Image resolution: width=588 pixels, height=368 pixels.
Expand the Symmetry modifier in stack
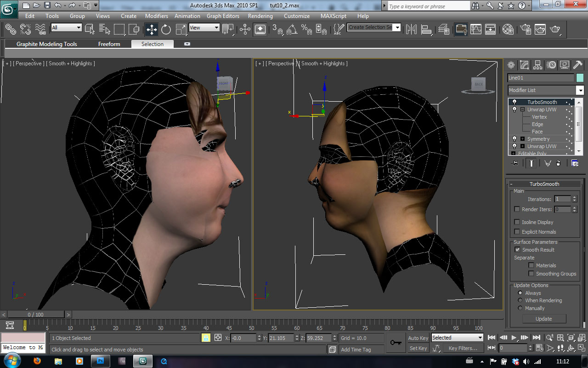(522, 139)
